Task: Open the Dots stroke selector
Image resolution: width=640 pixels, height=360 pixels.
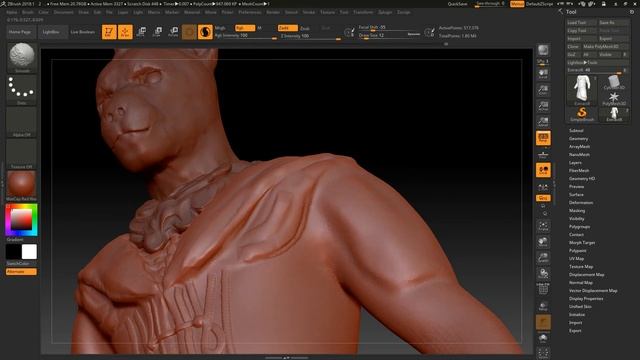Action: click(x=22, y=90)
